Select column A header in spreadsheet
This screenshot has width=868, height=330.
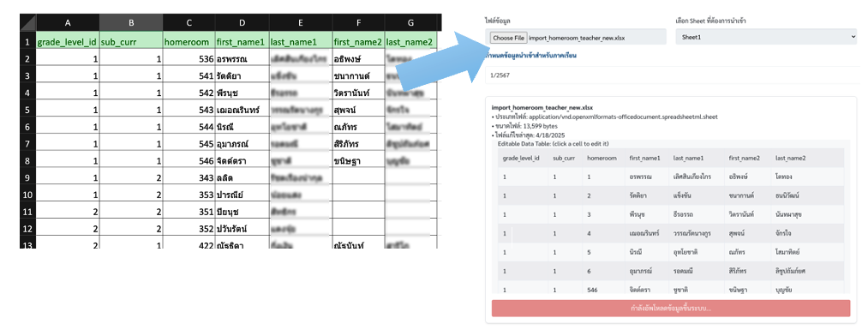tap(68, 22)
